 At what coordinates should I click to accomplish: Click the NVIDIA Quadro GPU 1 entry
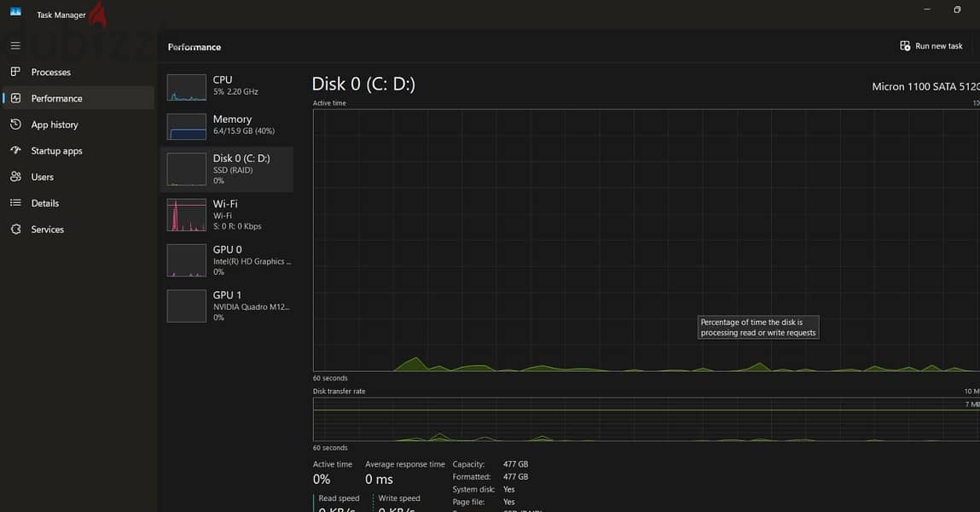pyautogui.click(x=228, y=305)
